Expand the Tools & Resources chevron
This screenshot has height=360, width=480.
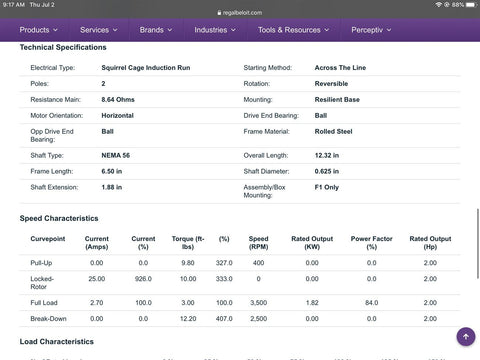327,30
